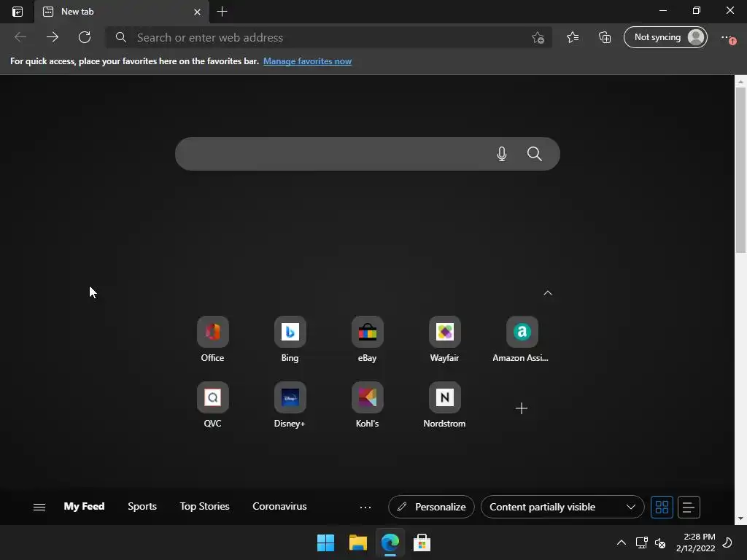Show more feed categories ellipsis
747x560 pixels.
point(365,507)
